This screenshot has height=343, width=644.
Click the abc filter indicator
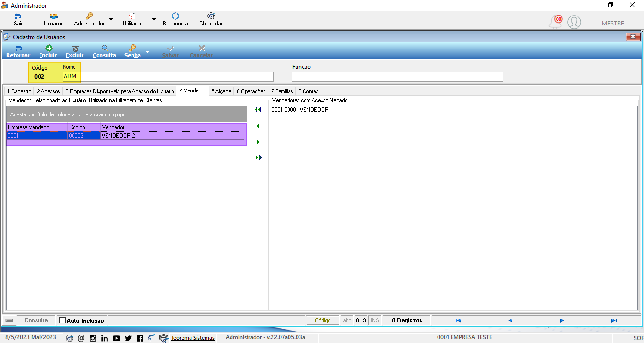[x=347, y=320]
